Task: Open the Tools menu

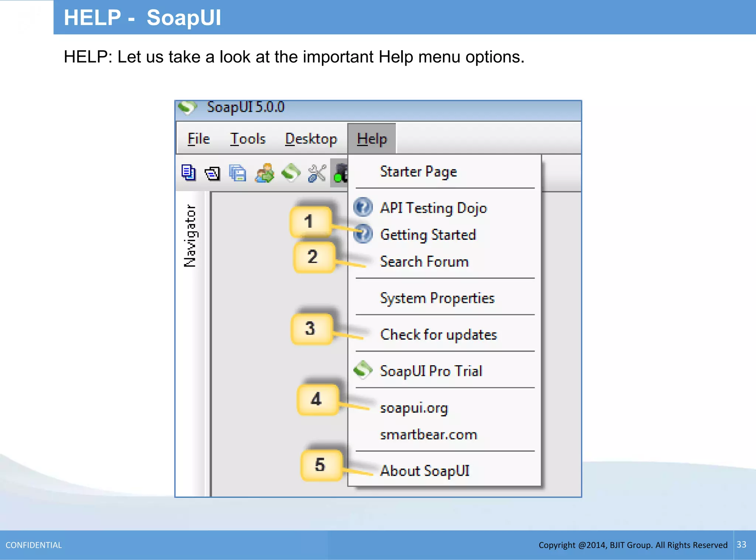Action: pyautogui.click(x=248, y=139)
